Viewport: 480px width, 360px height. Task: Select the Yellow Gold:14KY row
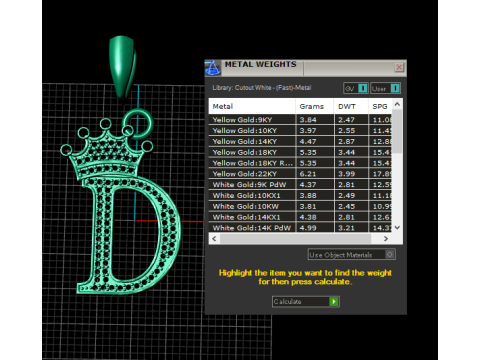[300, 141]
